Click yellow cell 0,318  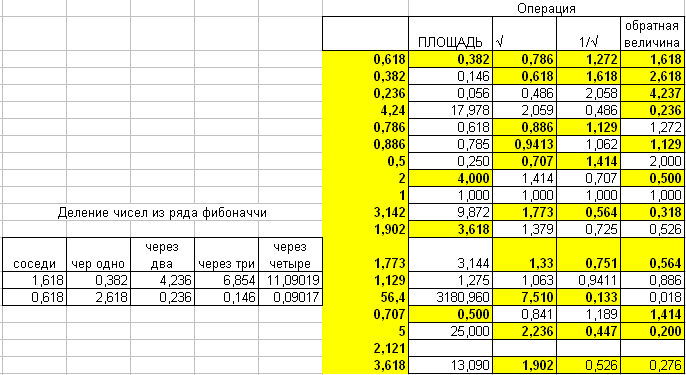point(652,213)
